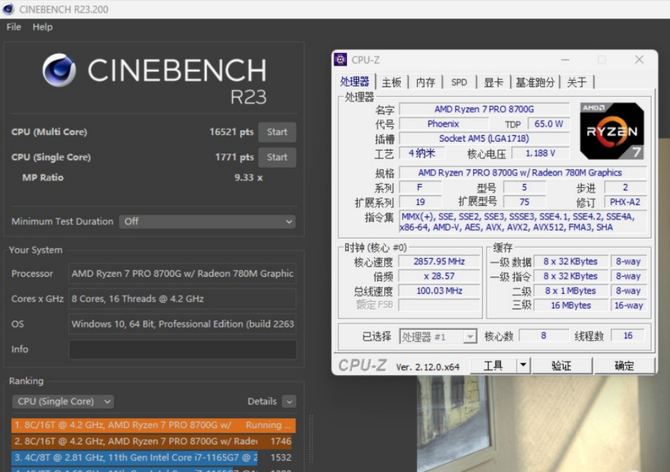670x472 pixels.
Task: Switch to the 内存 tab in CPU-Z
Action: (425, 82)
